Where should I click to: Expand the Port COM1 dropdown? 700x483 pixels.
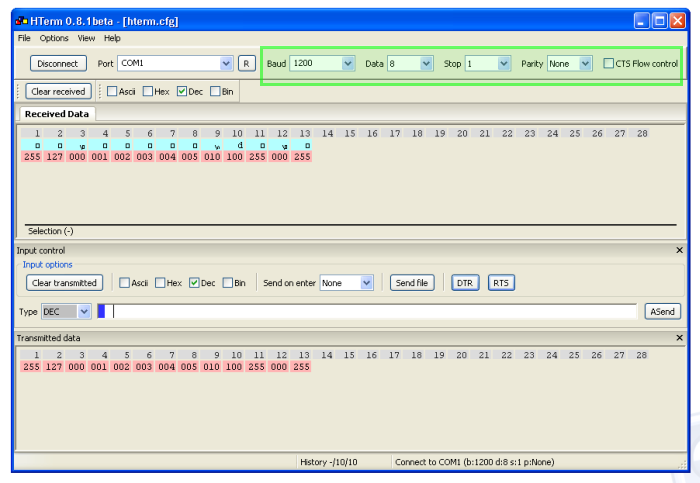click(226, 63)
